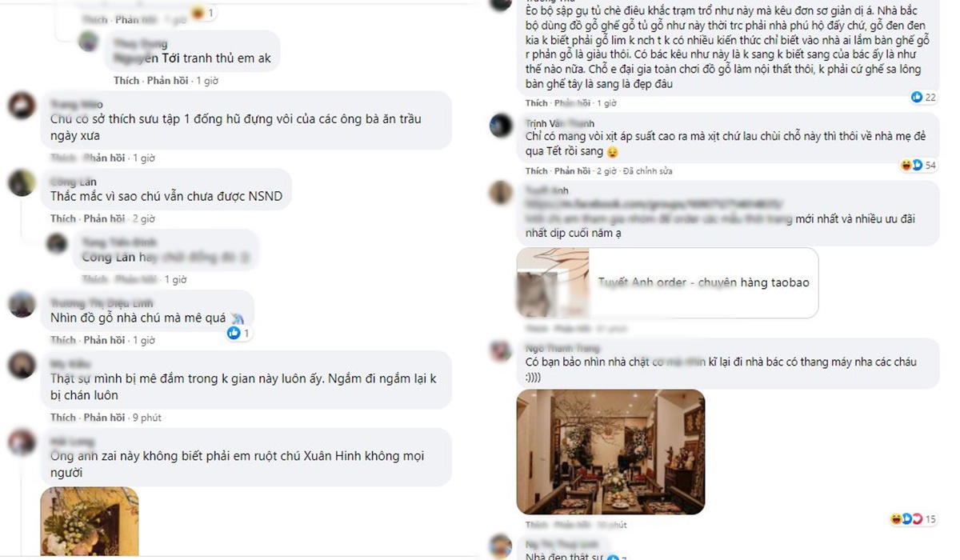Open the blurred Facebook groups URL

coord(652,204)
